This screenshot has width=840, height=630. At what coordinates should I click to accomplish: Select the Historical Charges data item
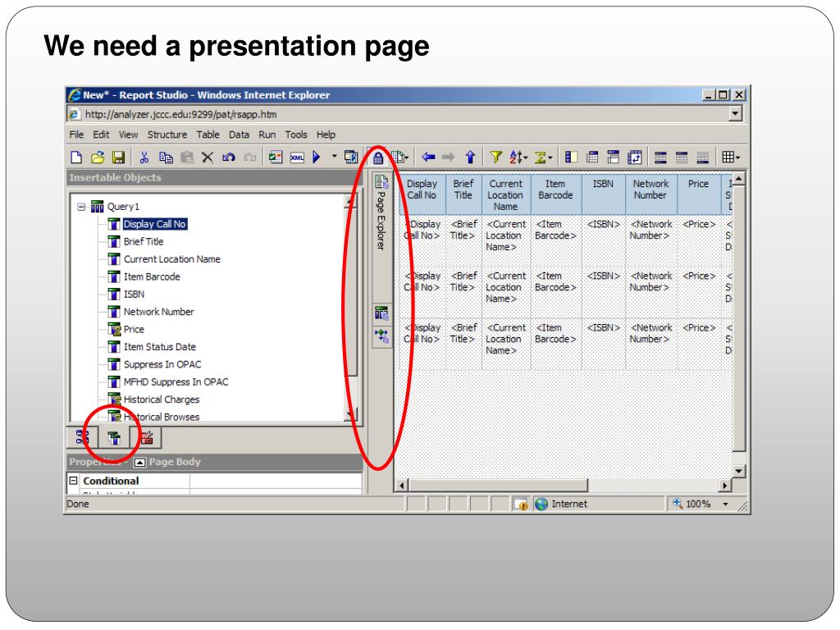click(162, 399)
